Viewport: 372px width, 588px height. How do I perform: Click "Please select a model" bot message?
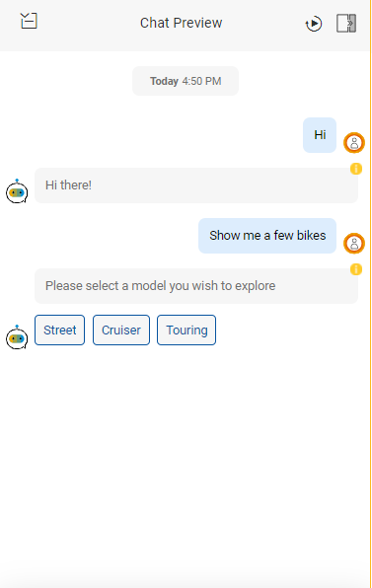click(196, 286)
